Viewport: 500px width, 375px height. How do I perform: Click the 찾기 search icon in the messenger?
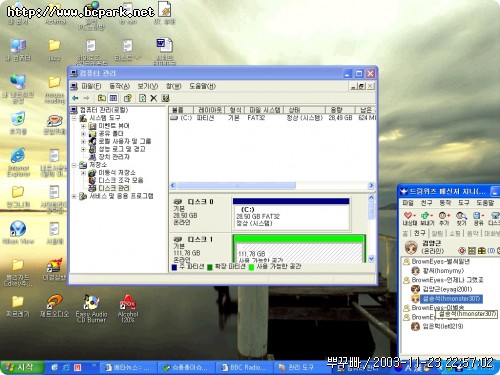point(461,218)
